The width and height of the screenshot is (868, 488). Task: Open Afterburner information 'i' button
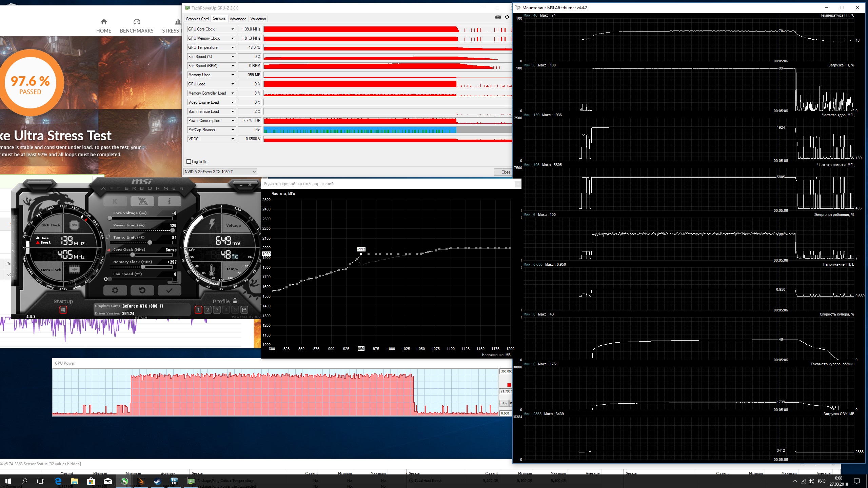(x=169, y=201)
